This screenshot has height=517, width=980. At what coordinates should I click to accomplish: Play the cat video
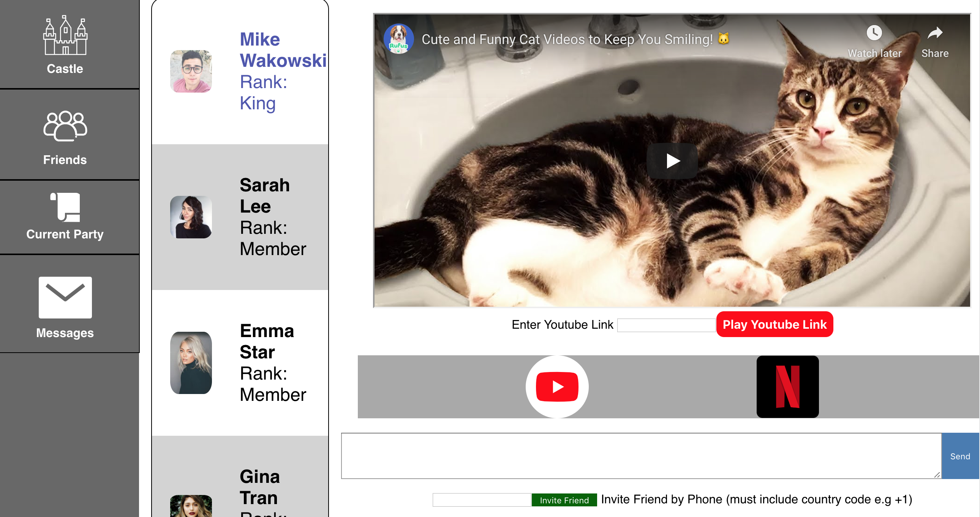point(672,161)
